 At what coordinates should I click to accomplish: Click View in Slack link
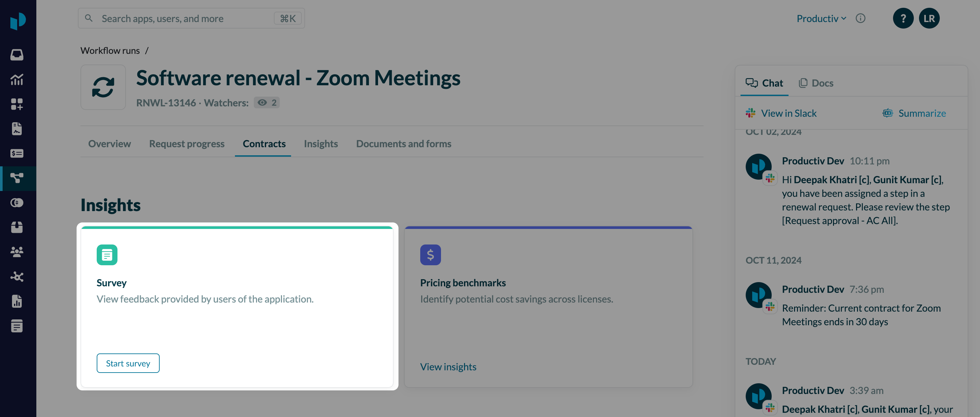[788, 113]
